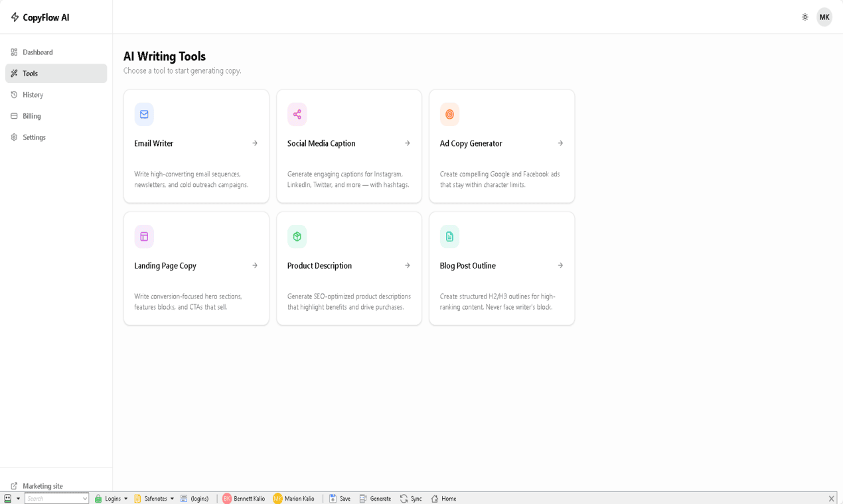Click the Home icon in the bottom toolbar

click(435, 498)
